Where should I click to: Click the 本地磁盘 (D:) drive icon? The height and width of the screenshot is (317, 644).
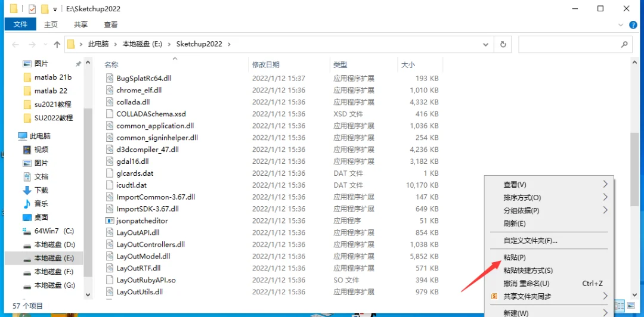tap(27, 245)
